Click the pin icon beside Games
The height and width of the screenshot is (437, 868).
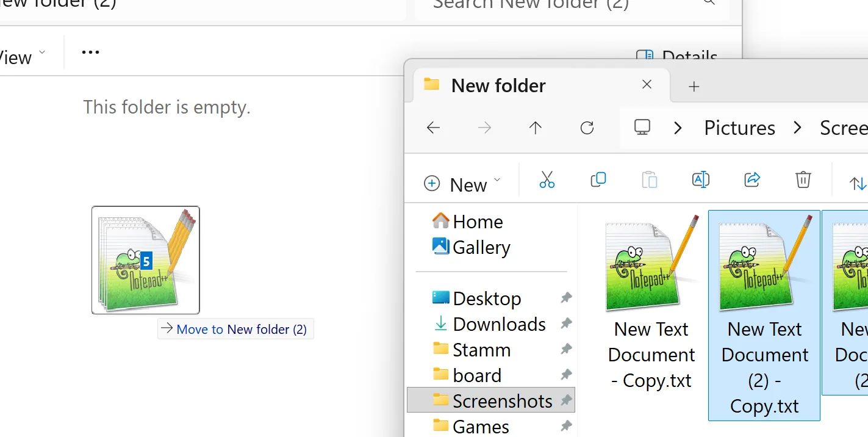pyautogui.click(x=566, y=426)
